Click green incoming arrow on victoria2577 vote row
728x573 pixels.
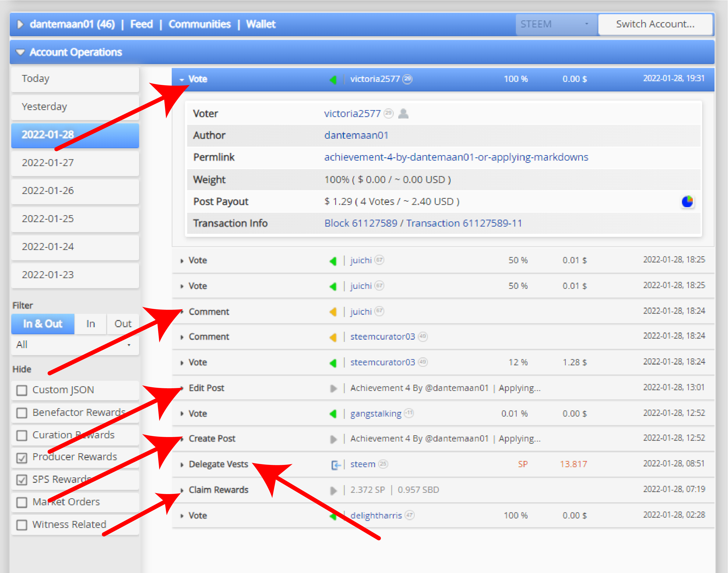pos(333,79)
